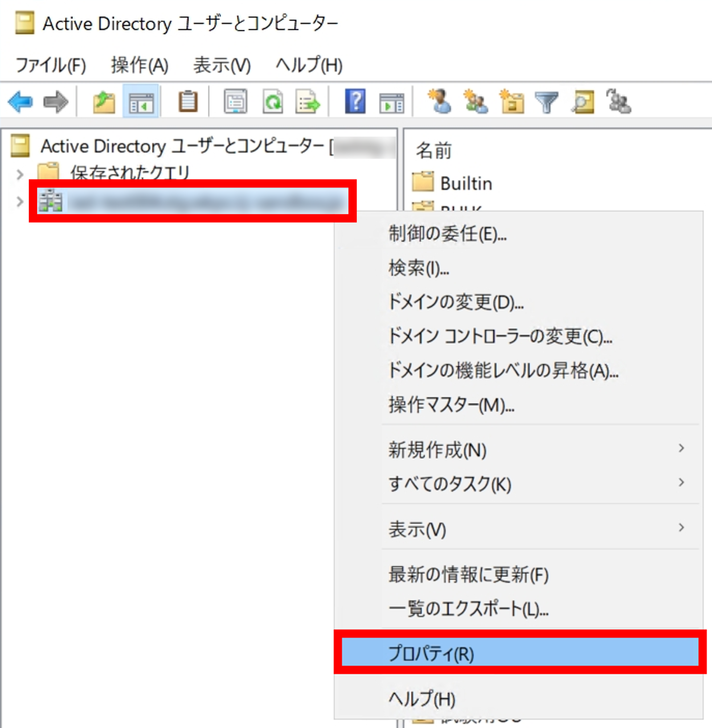Click the gray Forward arrow toolbar icon

coord(56,102)
